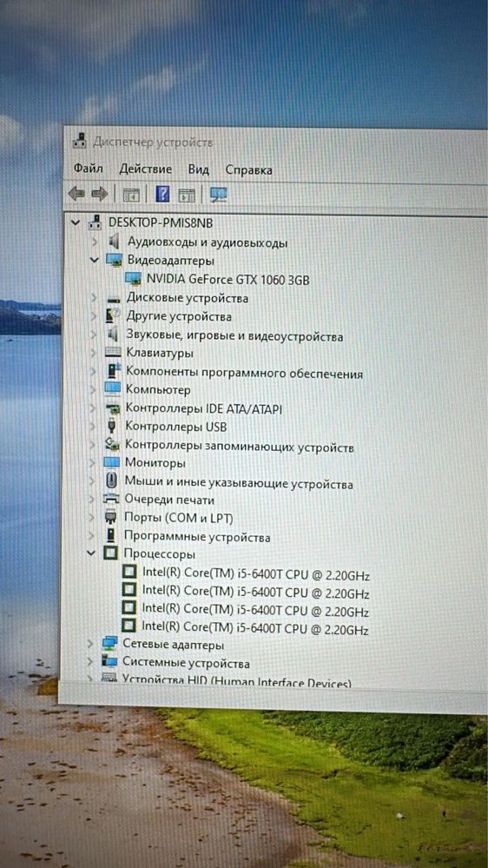Select the NVIDIA GeForce GTX 1060 3GB adapter
Image resolution: width=488 pixels, height=868 pixels.
pyautogui.click(x=228, y=280)
